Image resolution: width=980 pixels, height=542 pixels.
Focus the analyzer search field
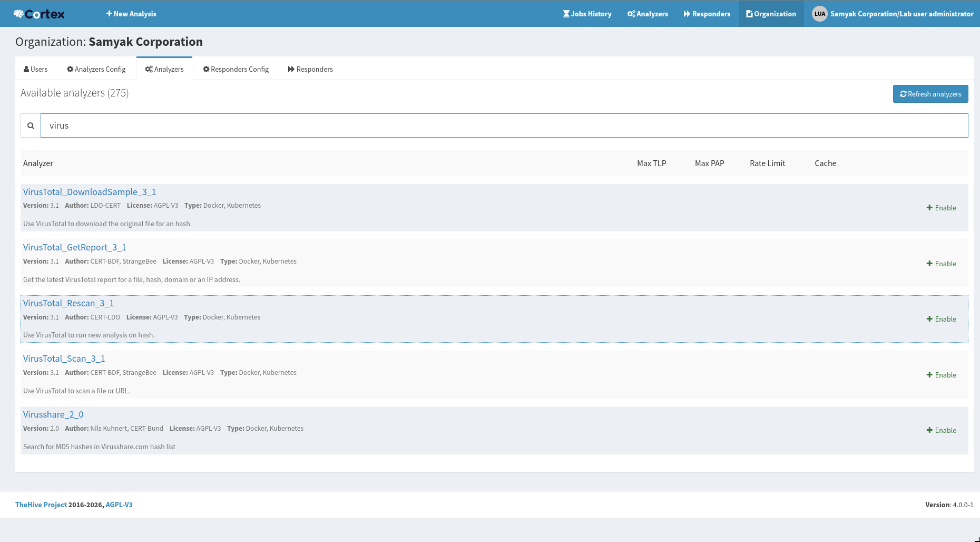504,125
